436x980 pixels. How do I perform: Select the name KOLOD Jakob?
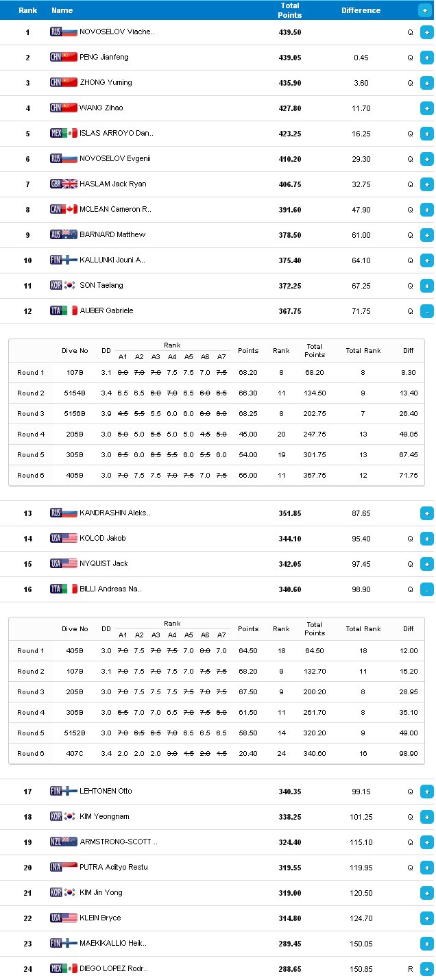(103, 539)
